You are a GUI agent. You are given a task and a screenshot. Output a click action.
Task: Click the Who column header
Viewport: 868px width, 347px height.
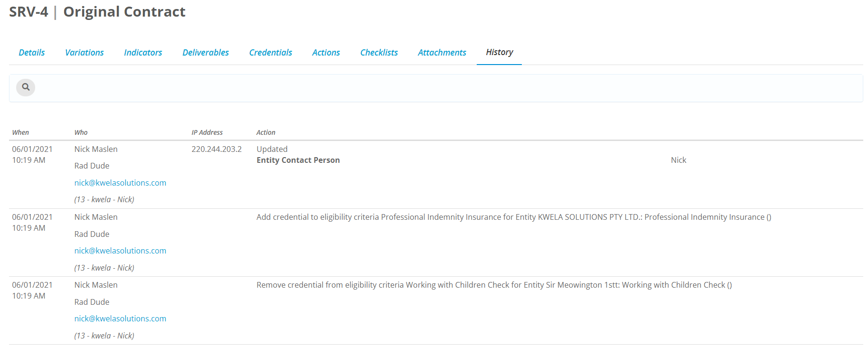coord(81,132)
